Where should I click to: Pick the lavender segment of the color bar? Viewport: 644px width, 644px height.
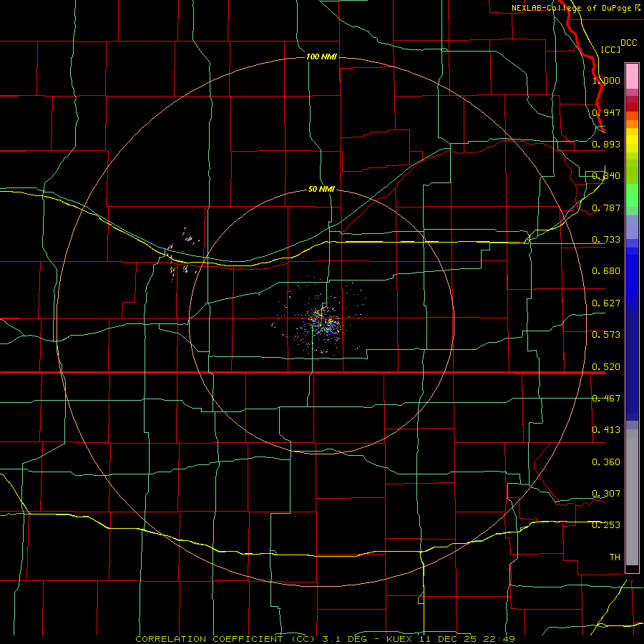pos(632,227)
